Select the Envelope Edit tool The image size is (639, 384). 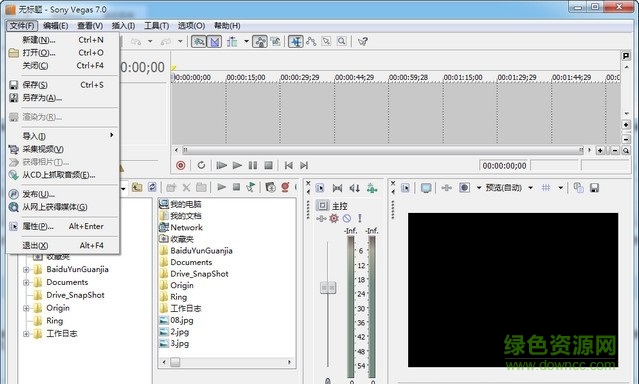311,42
